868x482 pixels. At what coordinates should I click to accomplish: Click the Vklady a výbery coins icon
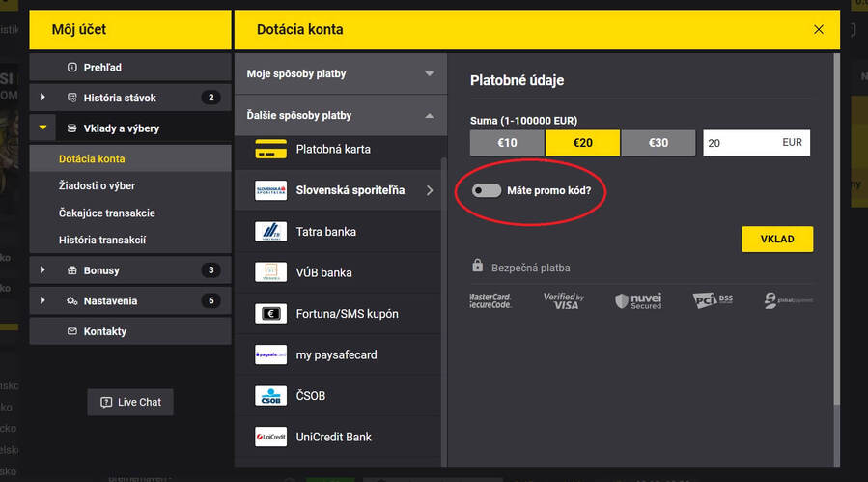pos(72,128)
